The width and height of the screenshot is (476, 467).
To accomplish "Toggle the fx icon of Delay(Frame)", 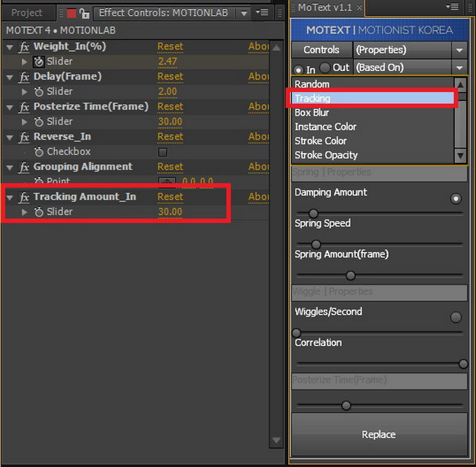I will coord(24,77).
